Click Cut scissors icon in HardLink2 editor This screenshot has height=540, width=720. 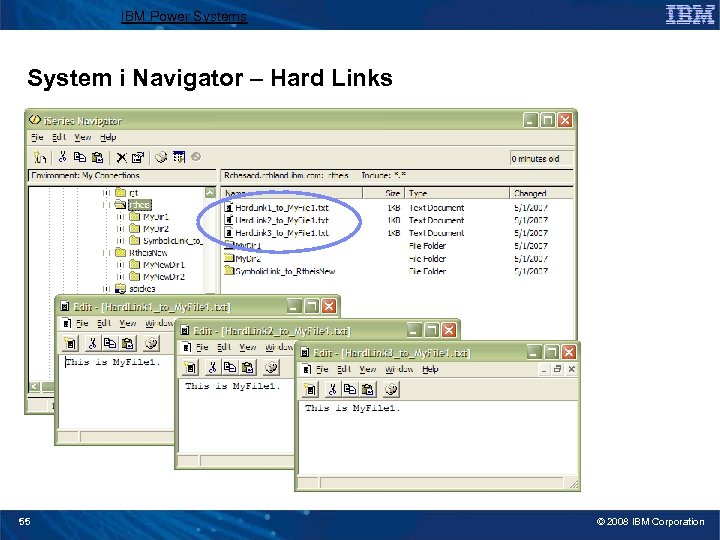coord(212,367)
